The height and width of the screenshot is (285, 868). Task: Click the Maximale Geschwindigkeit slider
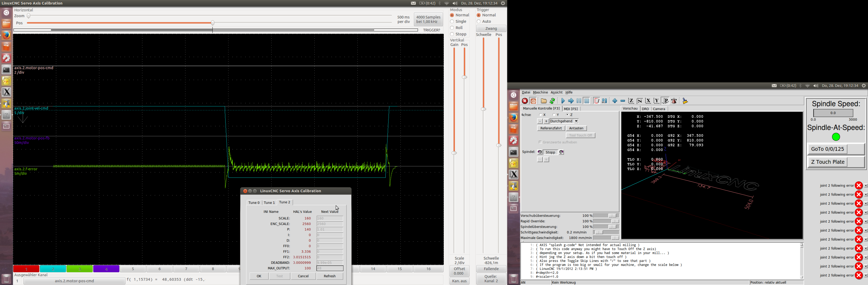pyautogui.click(x=606, y=238)
